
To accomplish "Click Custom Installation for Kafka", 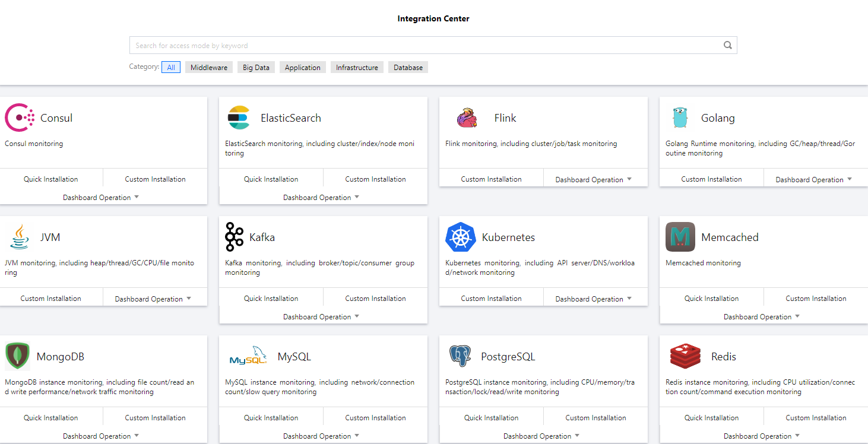I will click(376, 298).
